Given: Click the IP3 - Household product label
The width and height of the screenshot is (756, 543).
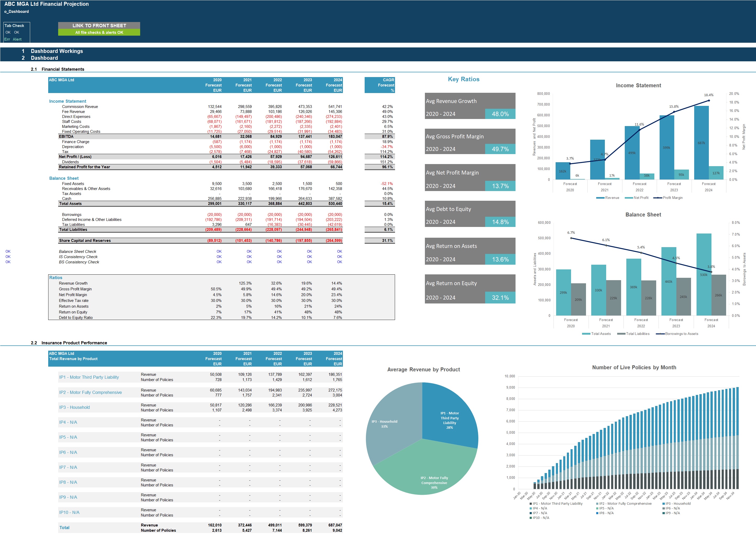Looking at the screenshot, I should click(x=74, y=407).
